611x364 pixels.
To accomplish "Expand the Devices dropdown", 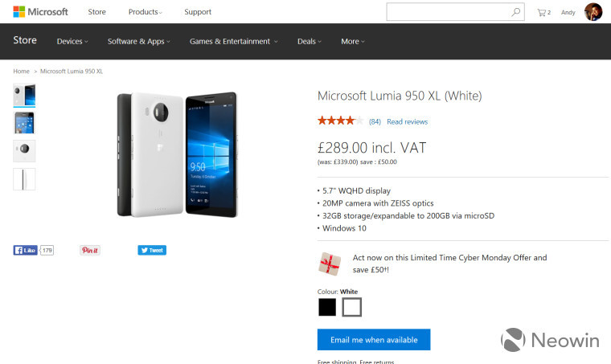I will (x=72, y=41).
